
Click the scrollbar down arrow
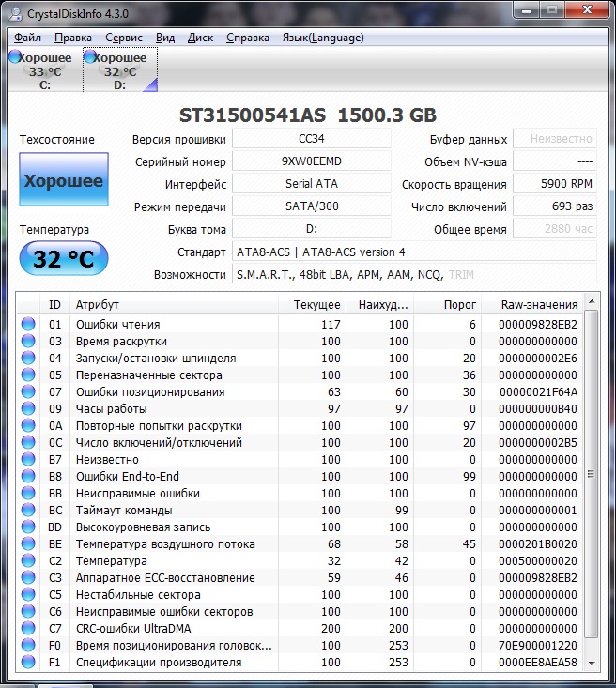(x=592, y=663)
